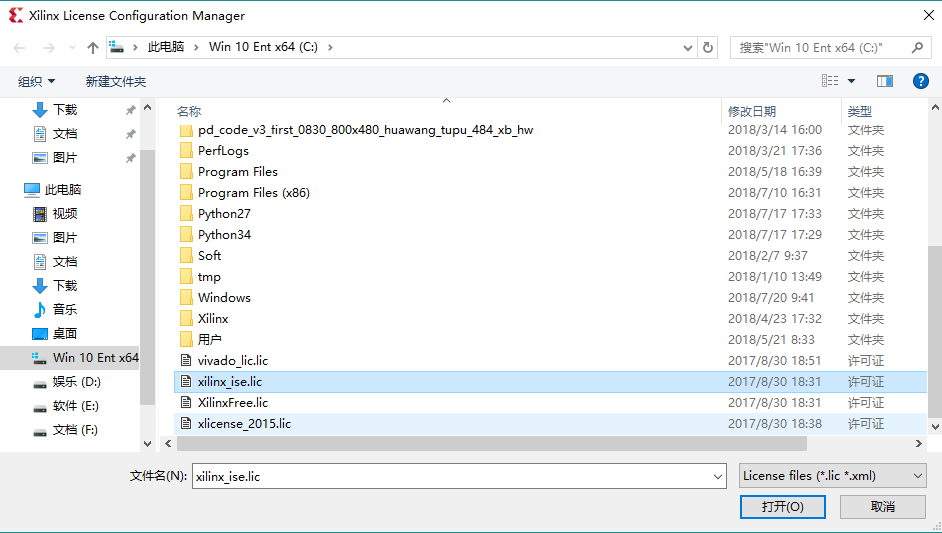
Task: Open 音乐 folder in sidebar
Action: coord(65,309)
